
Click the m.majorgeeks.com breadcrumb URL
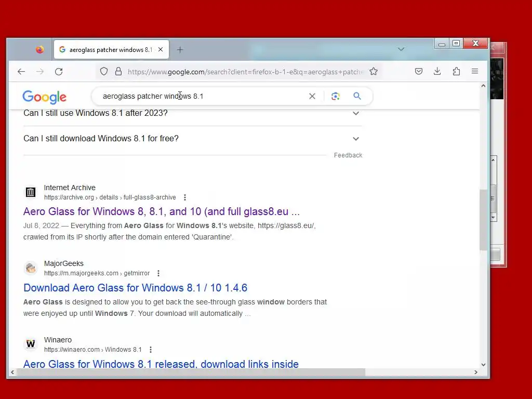coord(97,273)
